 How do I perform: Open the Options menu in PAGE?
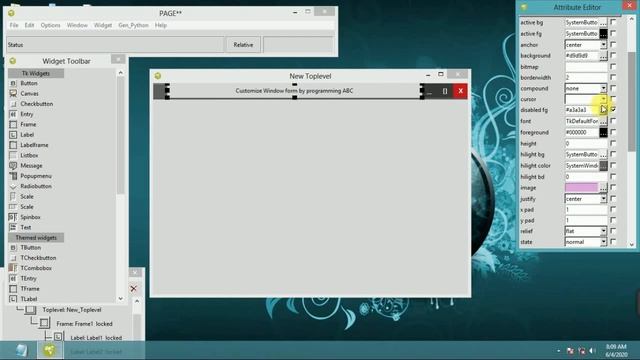coord(50,25)
